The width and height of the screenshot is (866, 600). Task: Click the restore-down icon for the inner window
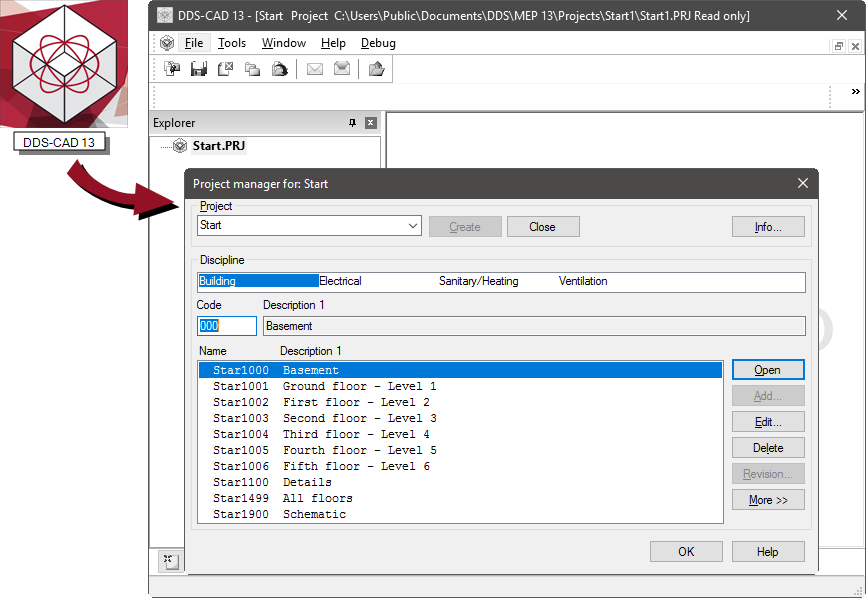point(838,46)
